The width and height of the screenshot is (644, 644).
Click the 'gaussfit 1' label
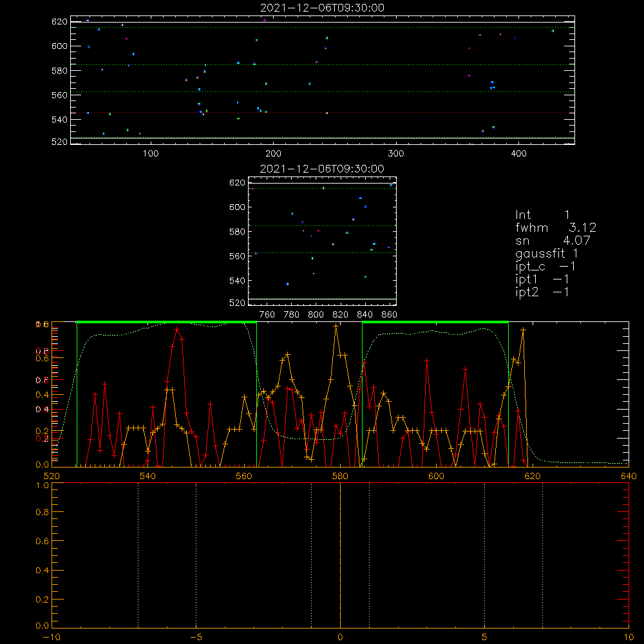pos(547,253)
